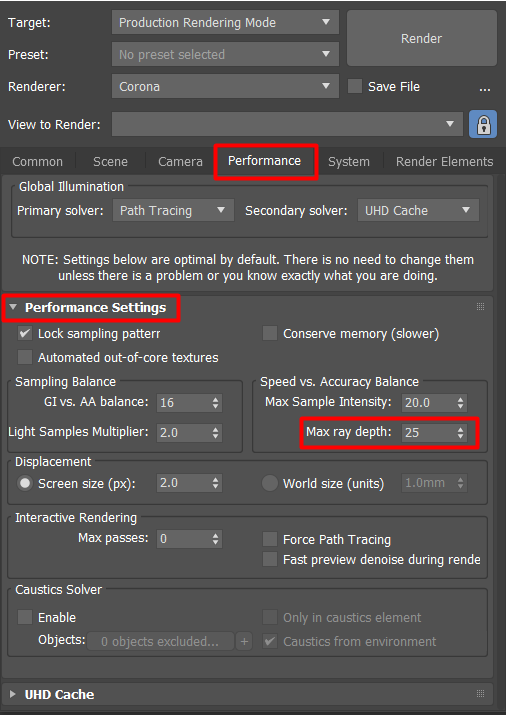The image size is (506, 715).
Task: Click the grip icon on Performance Settings rollout
Action: click(480, 307)
